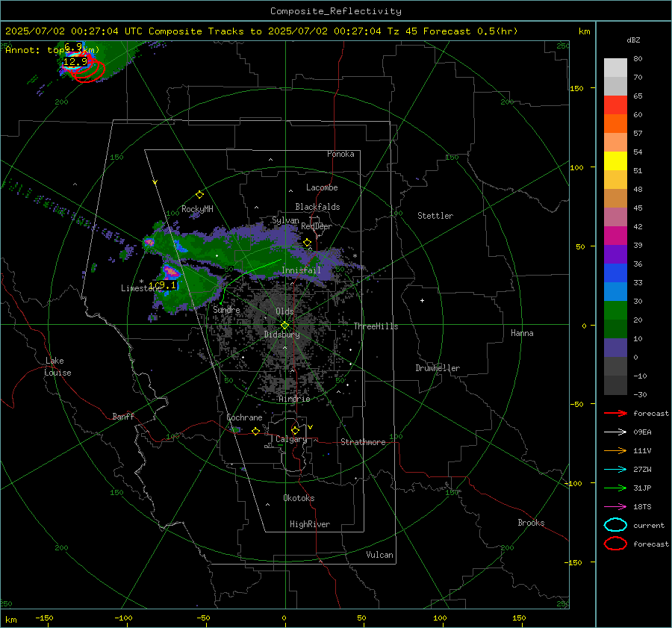The height and width of the screenshot is (628, 672).
Task: Click the -150 tick on bottom km axis
Action: pos(44,618)
